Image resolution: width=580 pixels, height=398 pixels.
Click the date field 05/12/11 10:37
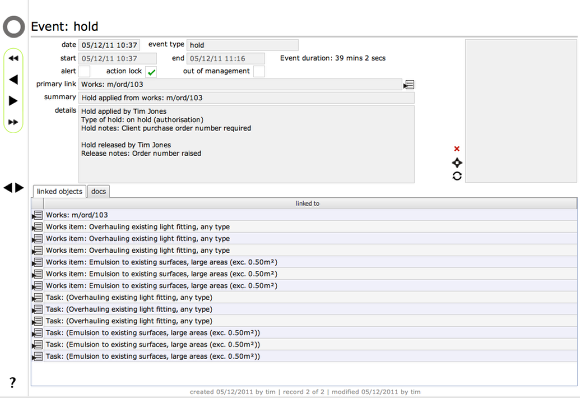coord(109,45)
